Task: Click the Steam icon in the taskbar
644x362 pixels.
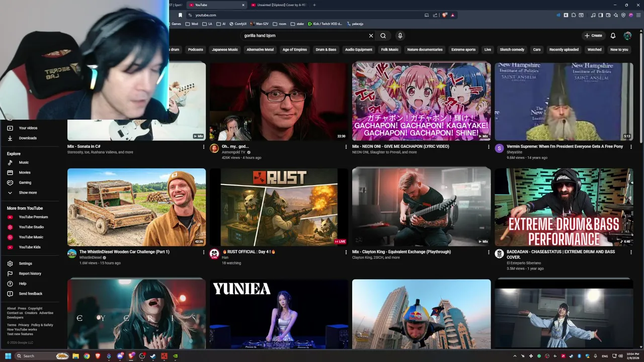Action: pos(153,356)
